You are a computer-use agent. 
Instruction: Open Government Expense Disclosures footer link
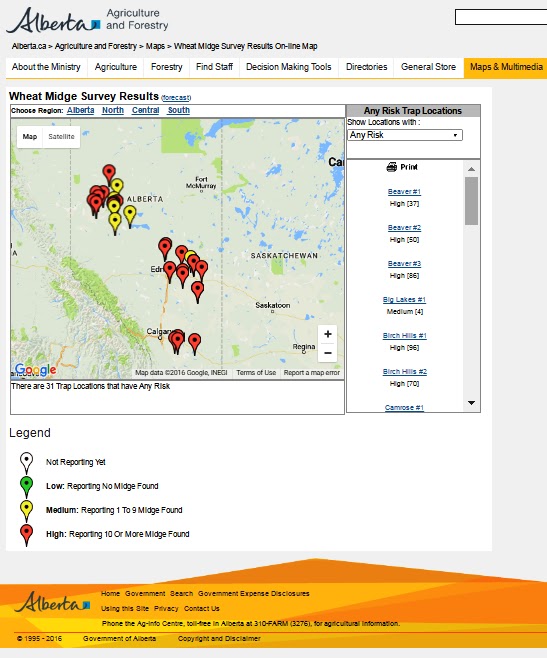click(254, 593)
